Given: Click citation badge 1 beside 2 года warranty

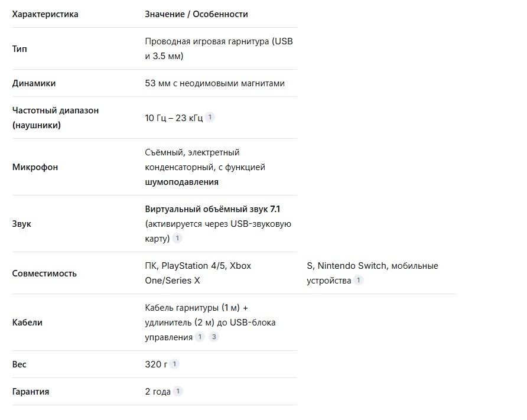Looking at the screenshot, I should coord(178,391).
